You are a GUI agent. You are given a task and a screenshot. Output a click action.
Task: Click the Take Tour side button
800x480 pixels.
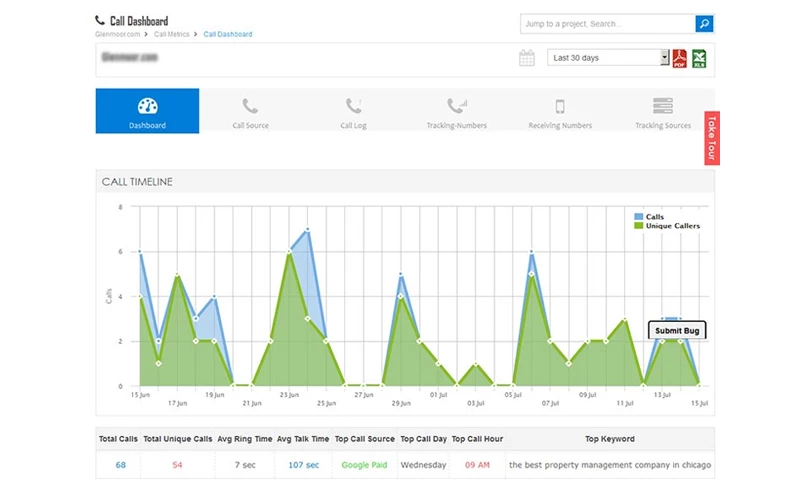click(711, 138)
